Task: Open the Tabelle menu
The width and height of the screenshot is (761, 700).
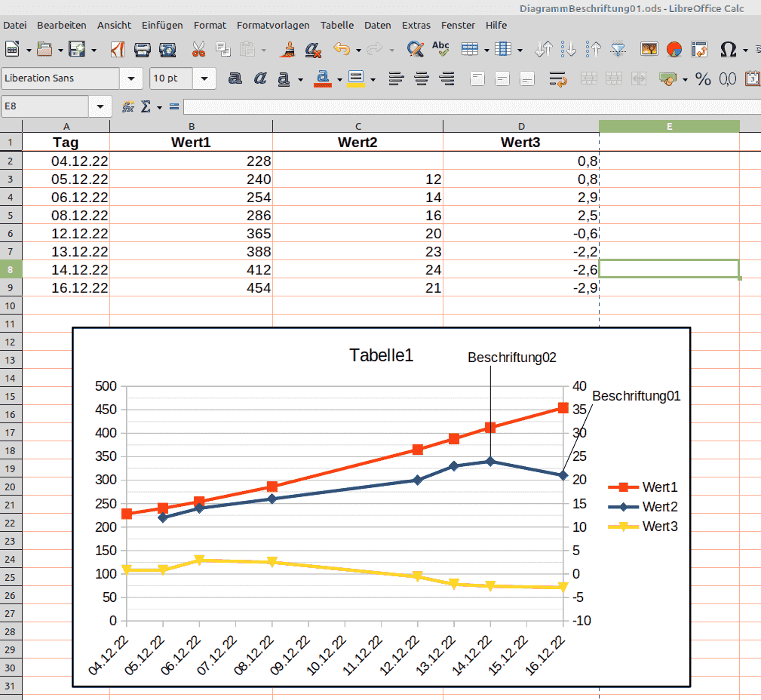Action: [337, 25]
